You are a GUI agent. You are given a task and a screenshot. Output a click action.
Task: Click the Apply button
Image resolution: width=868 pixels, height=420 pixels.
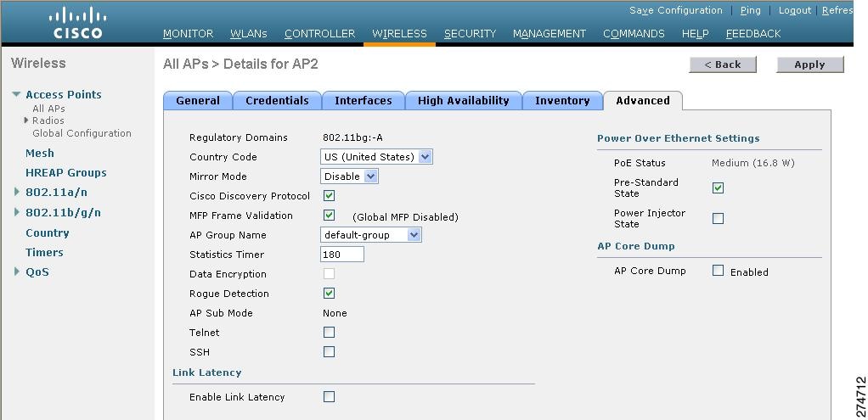pyautogui.click(x=810, y=64)
